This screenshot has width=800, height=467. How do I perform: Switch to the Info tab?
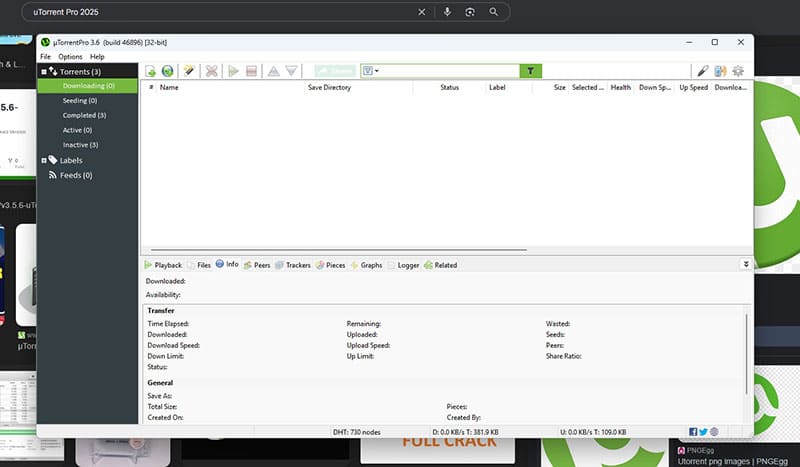[x=227, y=264]
